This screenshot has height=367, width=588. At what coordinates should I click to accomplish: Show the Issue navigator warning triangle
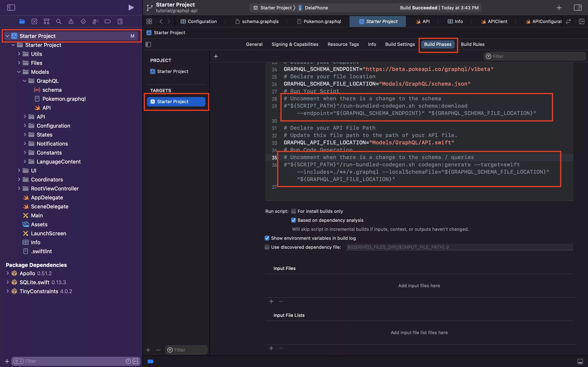point(71,21)
